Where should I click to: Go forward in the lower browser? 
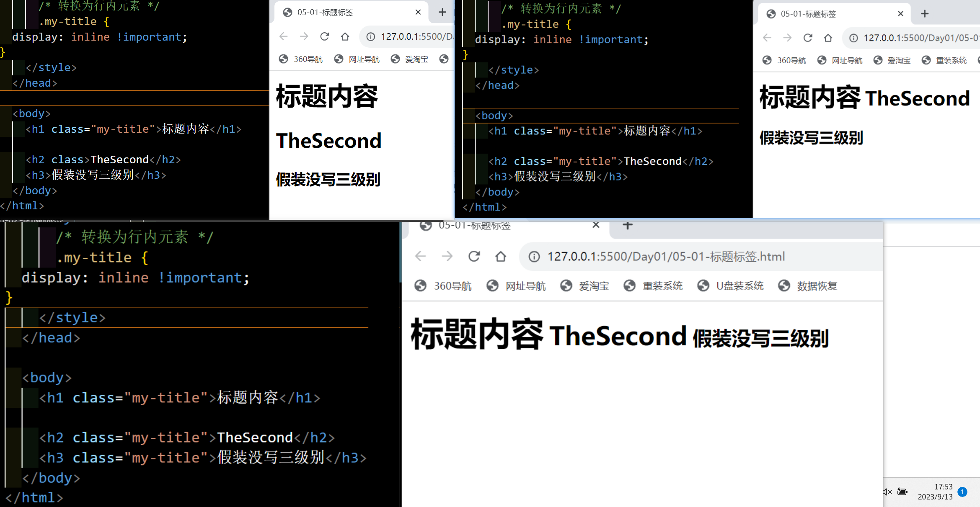pos(447,256)
